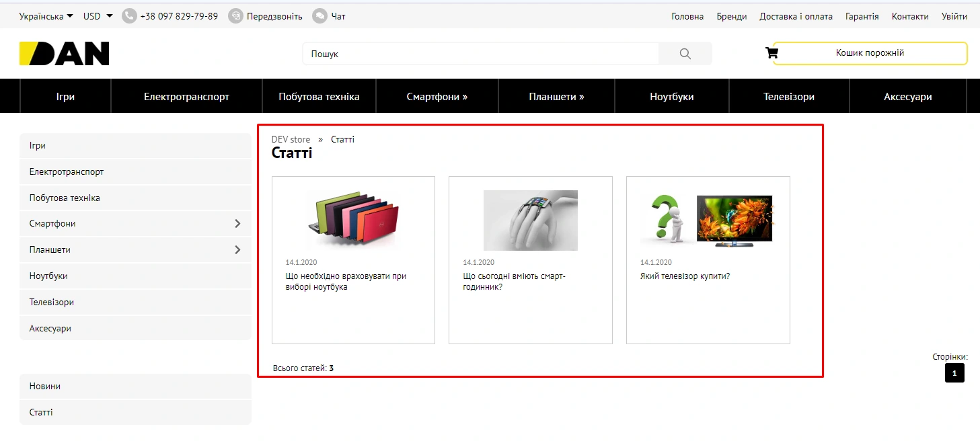Click the shopping cart icon
The width and height of the screenshot is (980, 441).
click(x=771, y=53)
